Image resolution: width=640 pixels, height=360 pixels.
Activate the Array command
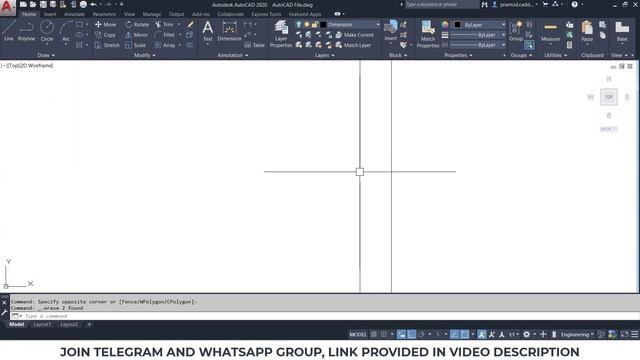pyautogui.click(x=165, y=45)
